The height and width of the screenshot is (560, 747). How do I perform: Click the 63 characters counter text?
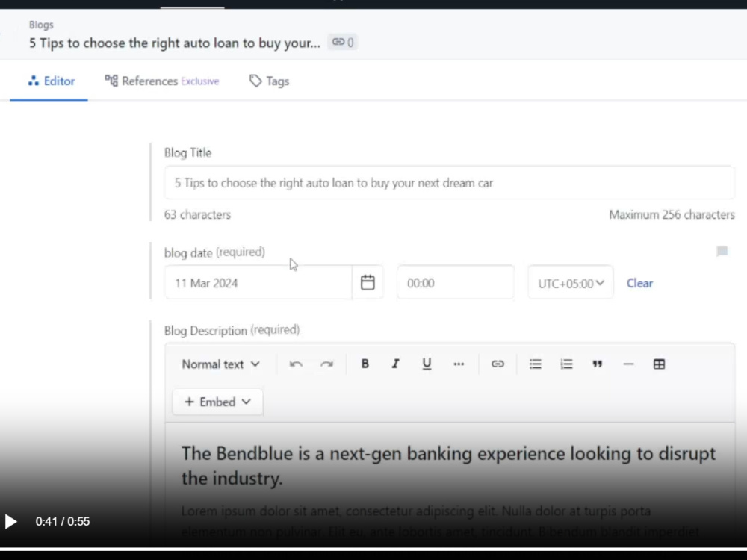coord(197,215)
